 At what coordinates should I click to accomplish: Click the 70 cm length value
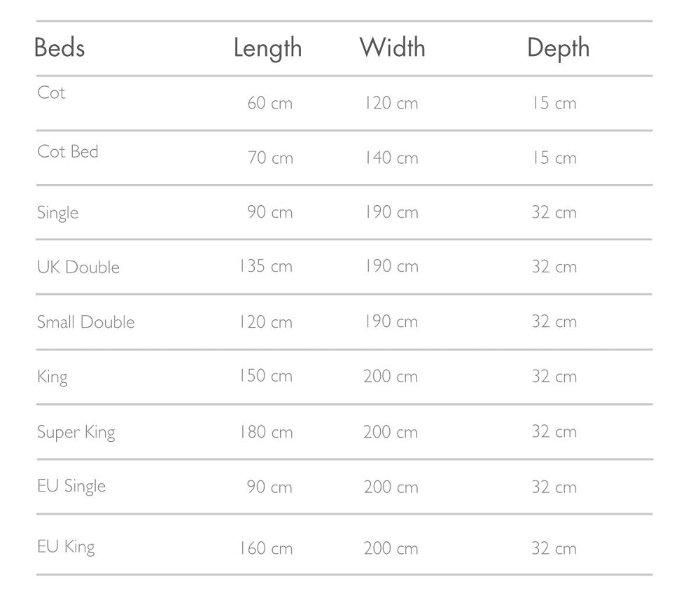270,158
